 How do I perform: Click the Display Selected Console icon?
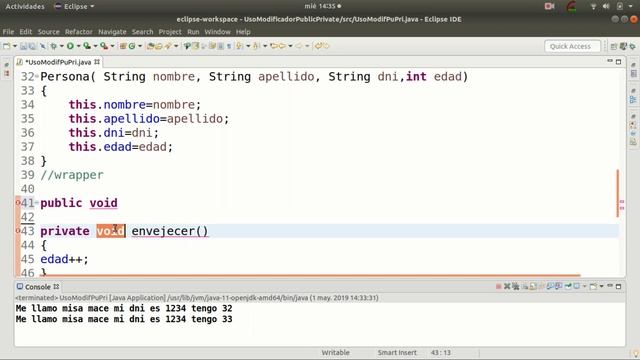(x=576, y=287)
